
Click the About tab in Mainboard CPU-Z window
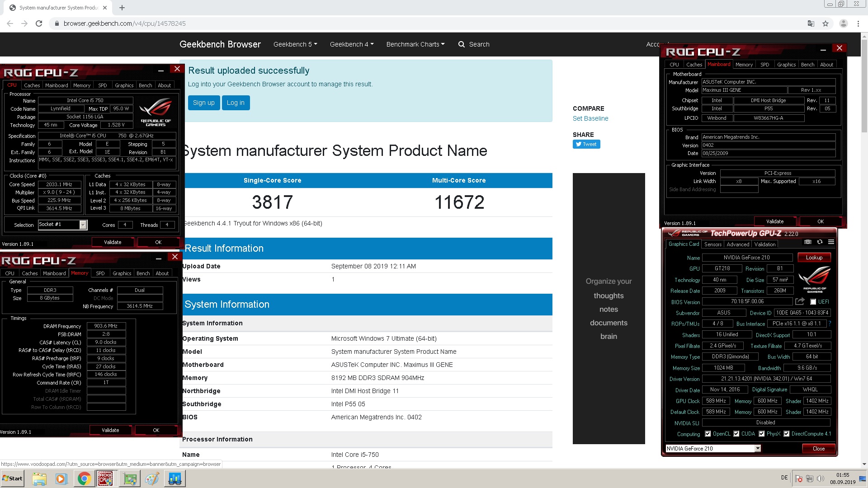coord(826,65)
